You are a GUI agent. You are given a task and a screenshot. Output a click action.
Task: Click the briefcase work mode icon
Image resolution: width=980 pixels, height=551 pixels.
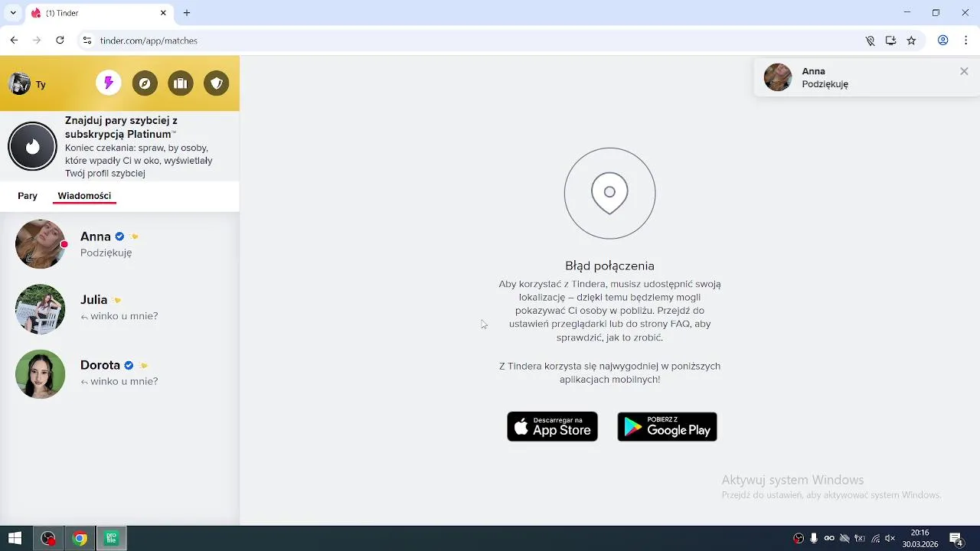tap(181, 83)
